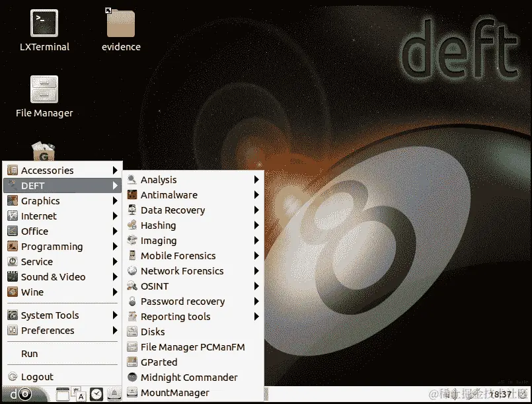
Task: Click the Graphics category icon in main menu
Action: (13, 200)
